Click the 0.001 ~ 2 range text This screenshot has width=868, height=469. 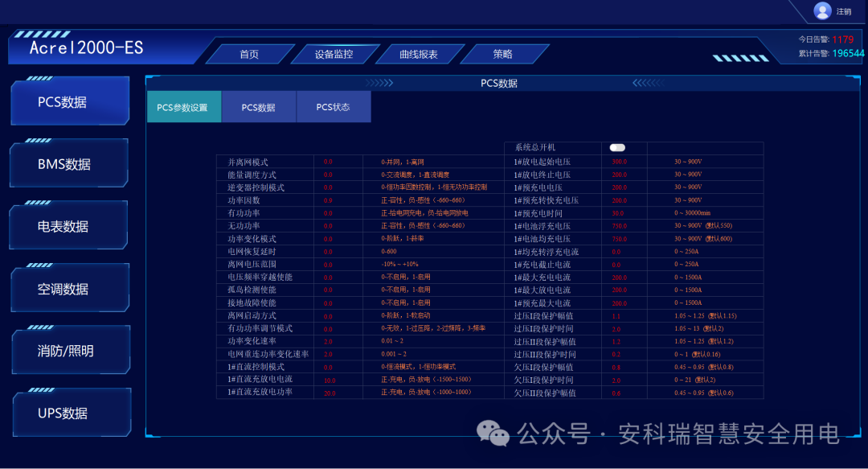coord(394,354)
